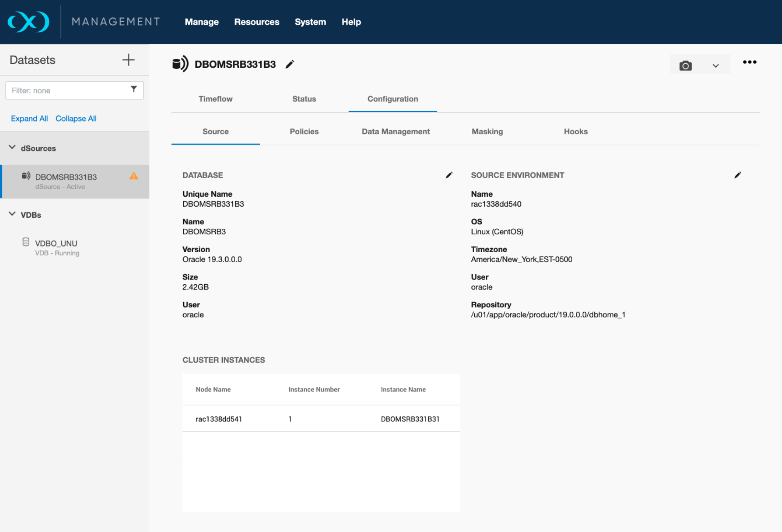
Task: Open snapshot options dropdown arrow
Action: 715,66
